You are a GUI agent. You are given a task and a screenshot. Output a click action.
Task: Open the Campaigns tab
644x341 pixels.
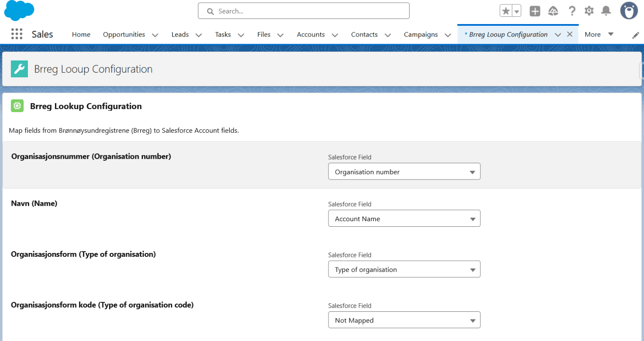421,34
